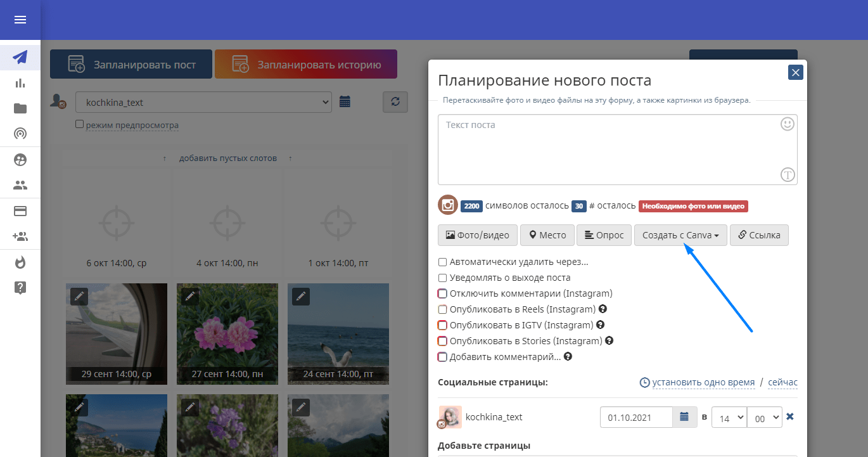This screenshot has height=457, width=868.
Task: Open the kochkina_text account dropdown
Action: [203, 102]
